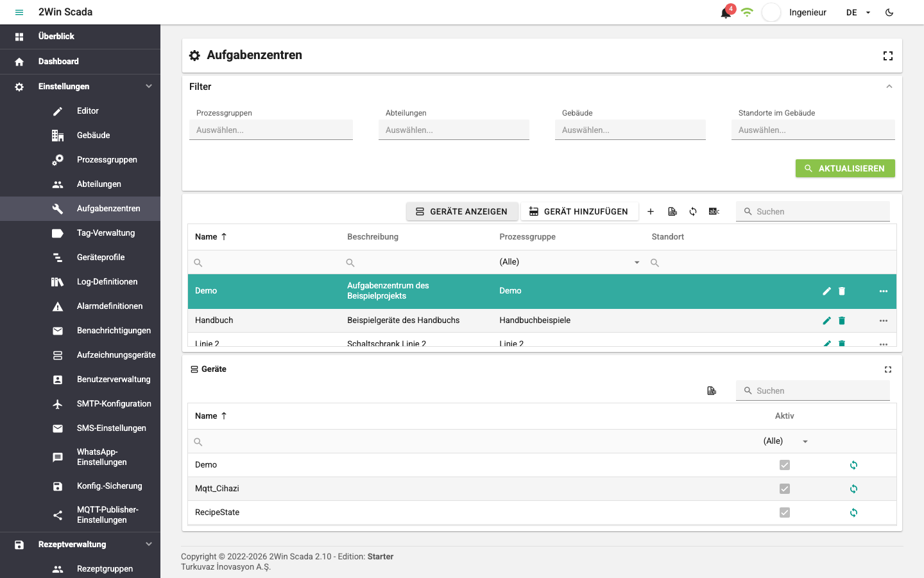Image resolution: width=924 pixels, height=578 pixels.
Task: Collapse the Filter section
Action: (x=889, y=87)
